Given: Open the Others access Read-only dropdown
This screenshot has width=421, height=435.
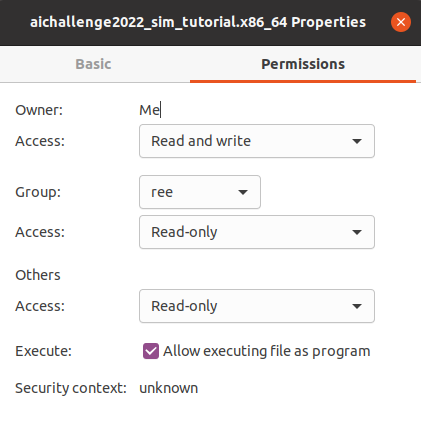Looking at the screenshot, I should (x=257, y=306).
